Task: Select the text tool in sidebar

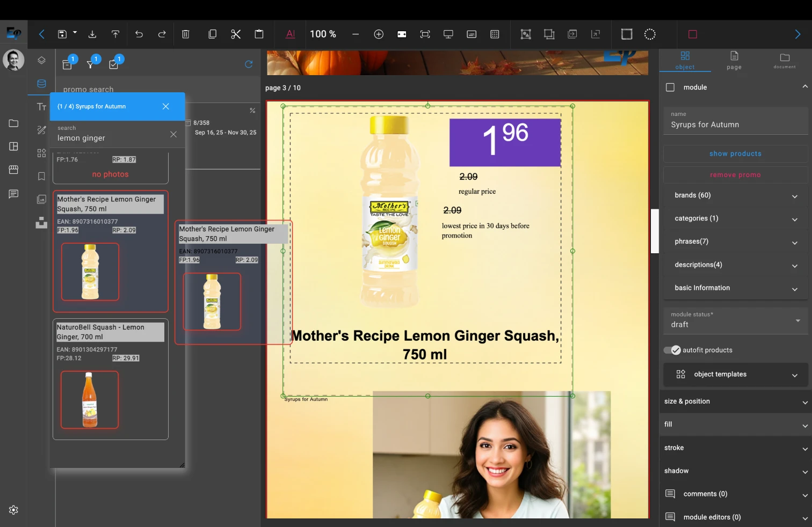Action: (x=41, y=107)
